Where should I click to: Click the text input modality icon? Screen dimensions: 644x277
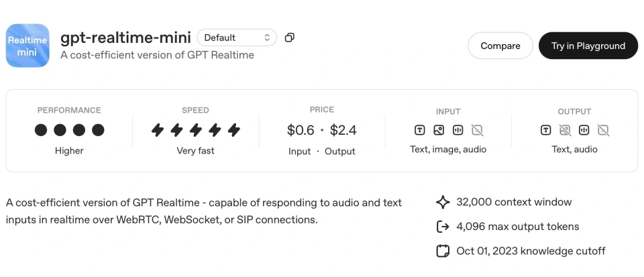pos(420,130)
